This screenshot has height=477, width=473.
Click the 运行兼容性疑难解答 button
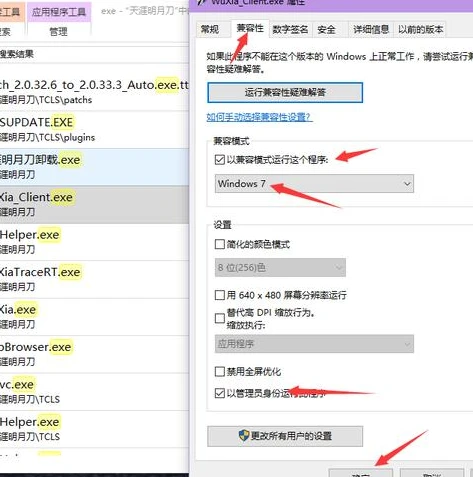tap(285, 93)
